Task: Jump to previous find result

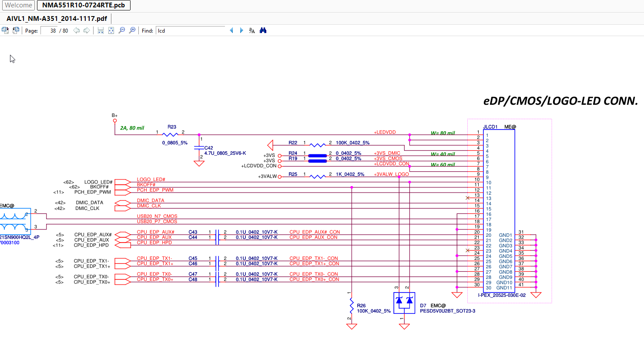Action: tap(231, 30)
